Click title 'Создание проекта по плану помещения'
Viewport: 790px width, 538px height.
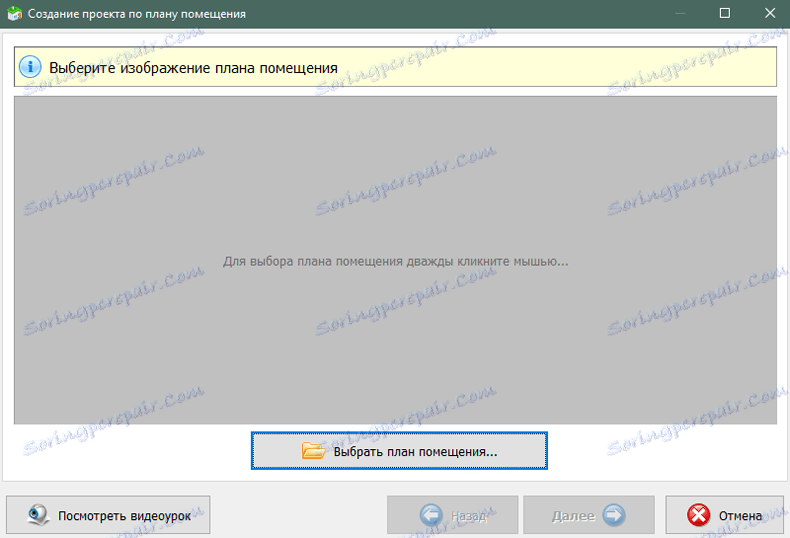pos(137,14)
